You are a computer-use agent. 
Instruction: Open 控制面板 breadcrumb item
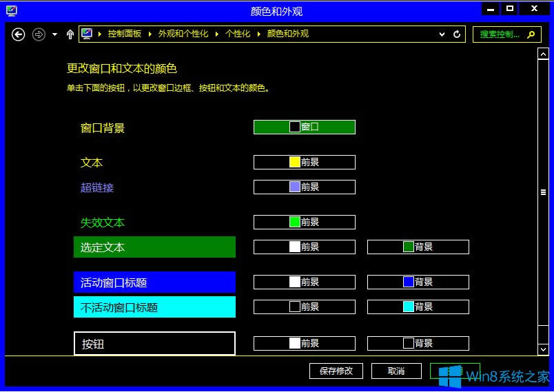point(124,34)
